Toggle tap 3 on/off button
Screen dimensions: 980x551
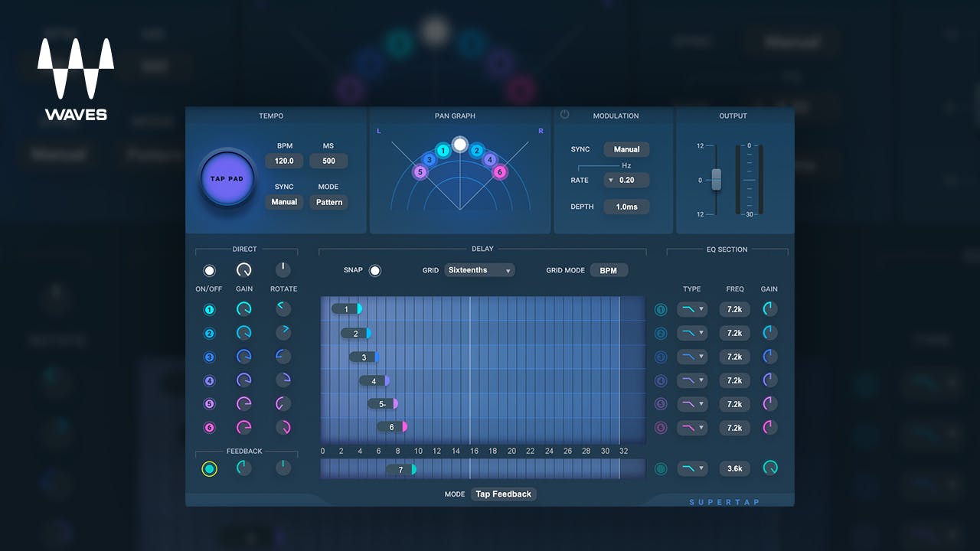[x=209, y=357]
